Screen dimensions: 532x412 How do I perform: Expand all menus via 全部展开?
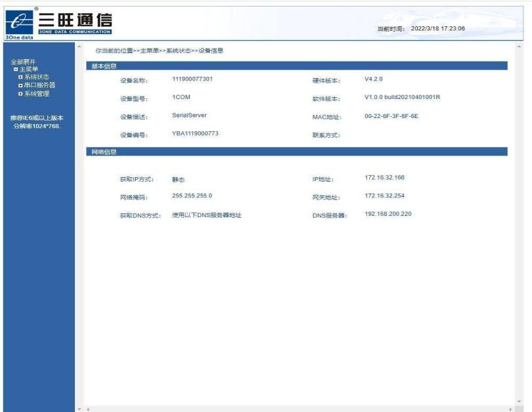(24, 62)
